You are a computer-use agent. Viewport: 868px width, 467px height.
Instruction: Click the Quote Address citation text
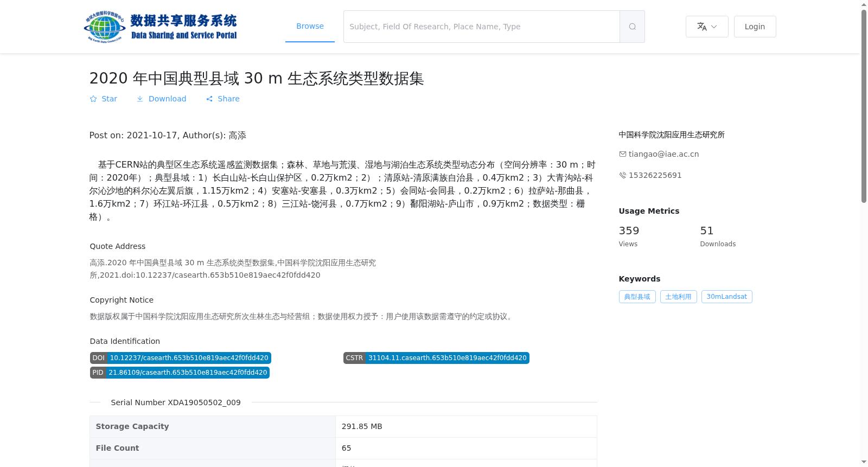(x=233, y=268)
